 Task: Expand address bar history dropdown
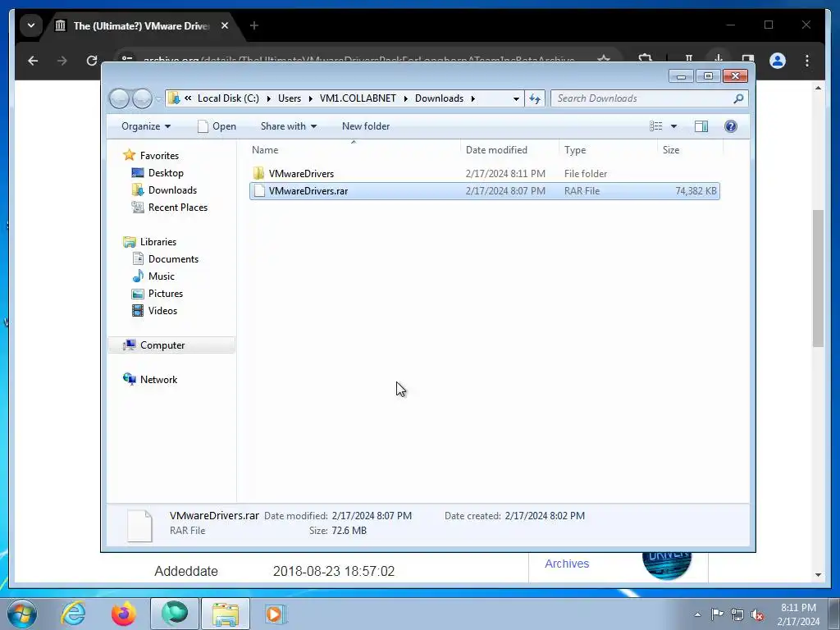[x=516, y=98]
